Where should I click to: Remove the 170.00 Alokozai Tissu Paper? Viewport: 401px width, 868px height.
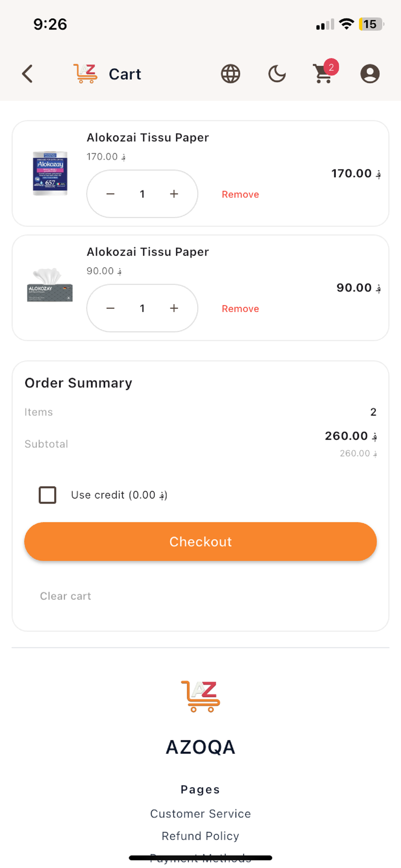tap(240, 194)
